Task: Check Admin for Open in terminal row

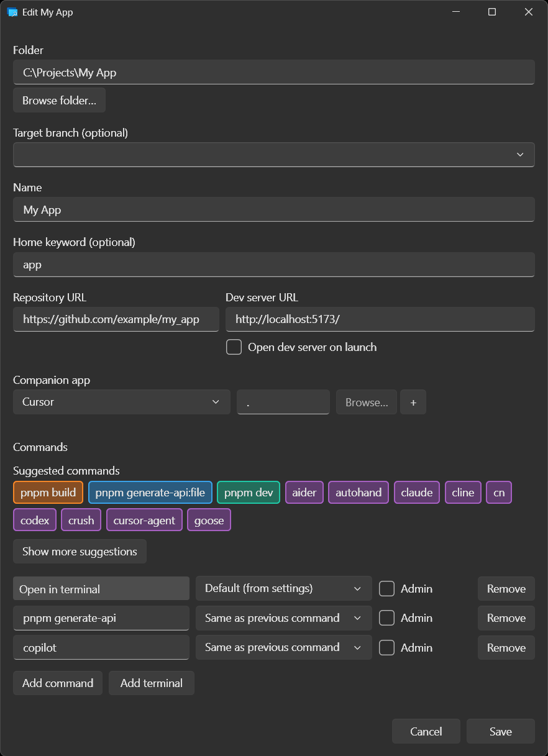Action: [386, 588]
